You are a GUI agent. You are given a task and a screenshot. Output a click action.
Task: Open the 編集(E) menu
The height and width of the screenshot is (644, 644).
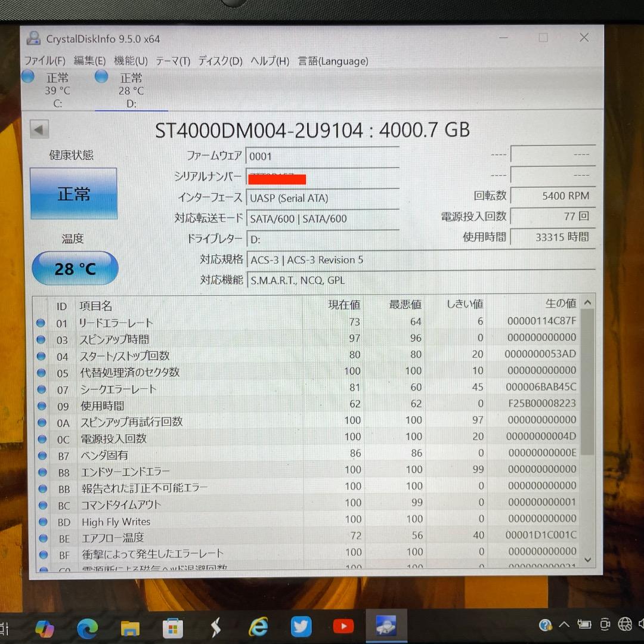point(89,61)
